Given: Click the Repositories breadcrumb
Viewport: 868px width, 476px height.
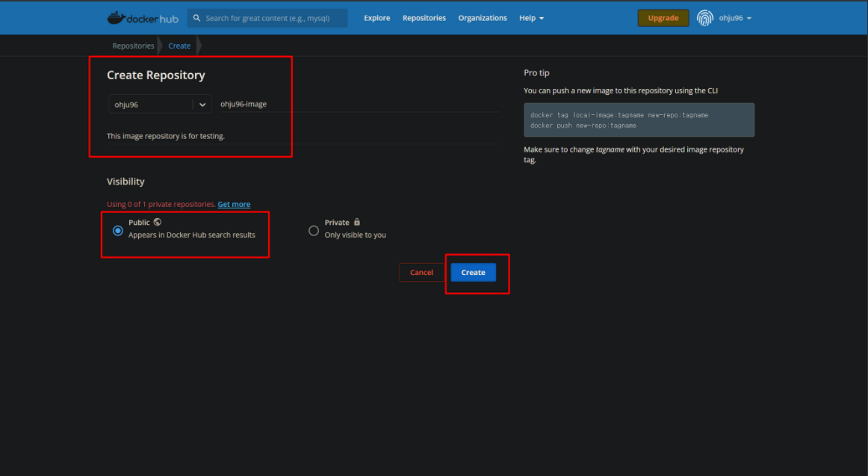Looking at the screenshot, I should [x=134, y=46].
